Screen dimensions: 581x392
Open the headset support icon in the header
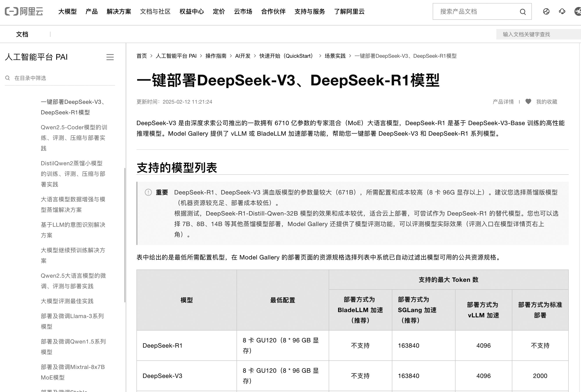click(562, 11)
